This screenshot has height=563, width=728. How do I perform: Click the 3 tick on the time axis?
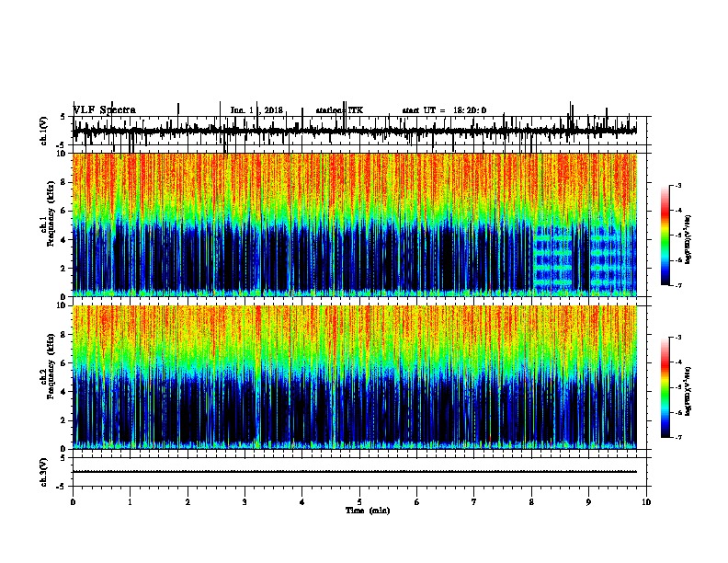[245, 502]
